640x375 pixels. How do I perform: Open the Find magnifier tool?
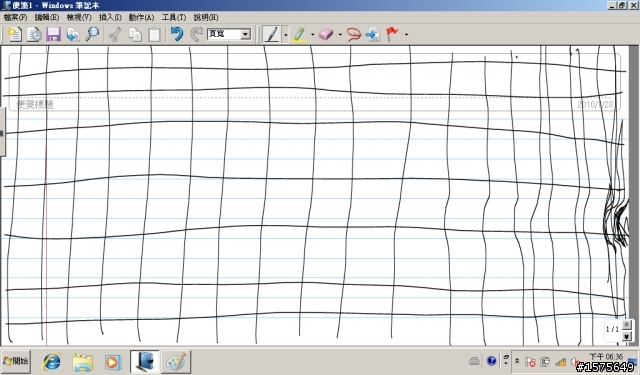(92, 34)
